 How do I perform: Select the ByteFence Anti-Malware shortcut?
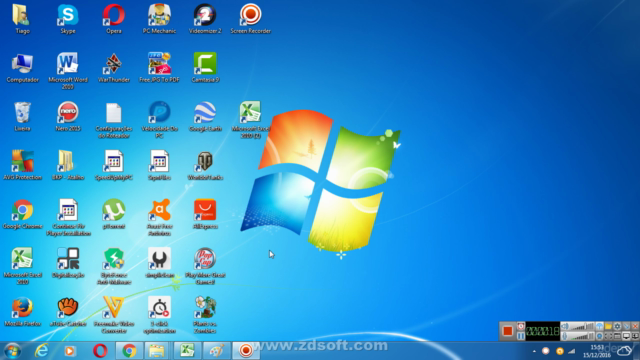pos(113,266)
